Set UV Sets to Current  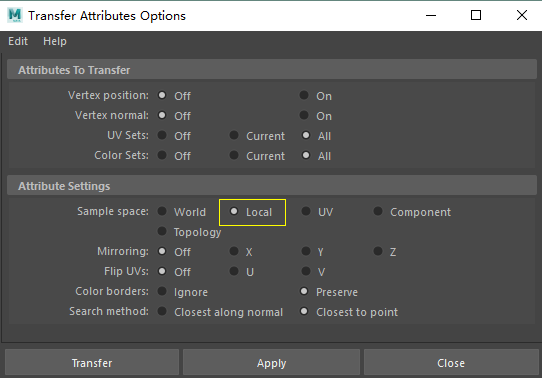click(234, 135)
